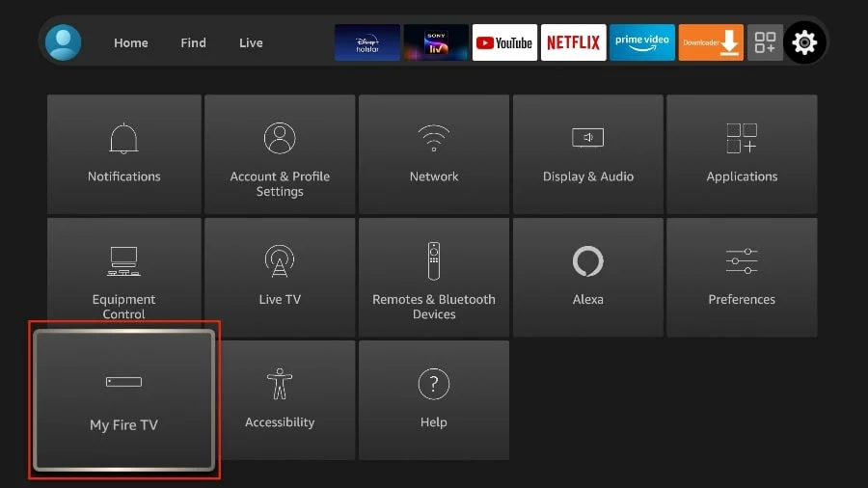The height and width of the screenshot is (488, 868).
Task: Select the Network Wi-Fi tile
Action: [434, 153]
